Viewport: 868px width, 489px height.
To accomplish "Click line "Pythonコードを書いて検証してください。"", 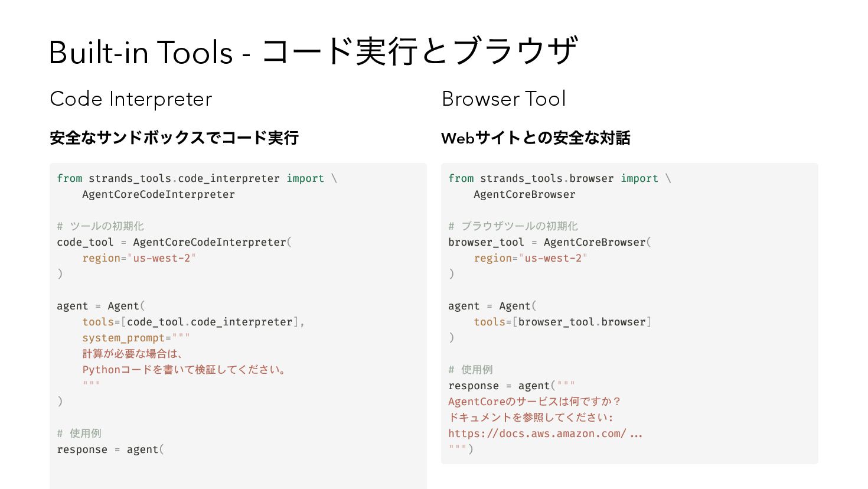I will click(184, 370).
